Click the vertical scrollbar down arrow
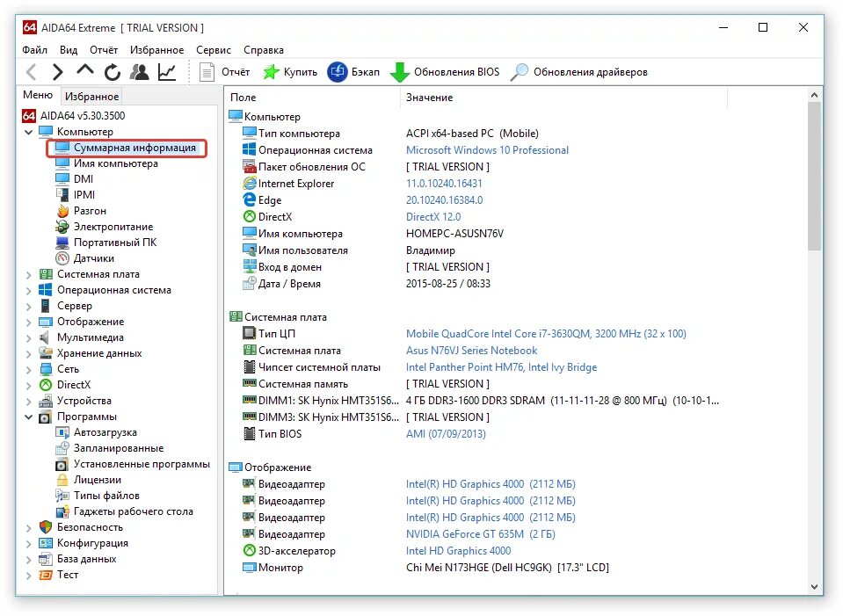The height and width of the screenshot is (616, 843). (814, 587)
